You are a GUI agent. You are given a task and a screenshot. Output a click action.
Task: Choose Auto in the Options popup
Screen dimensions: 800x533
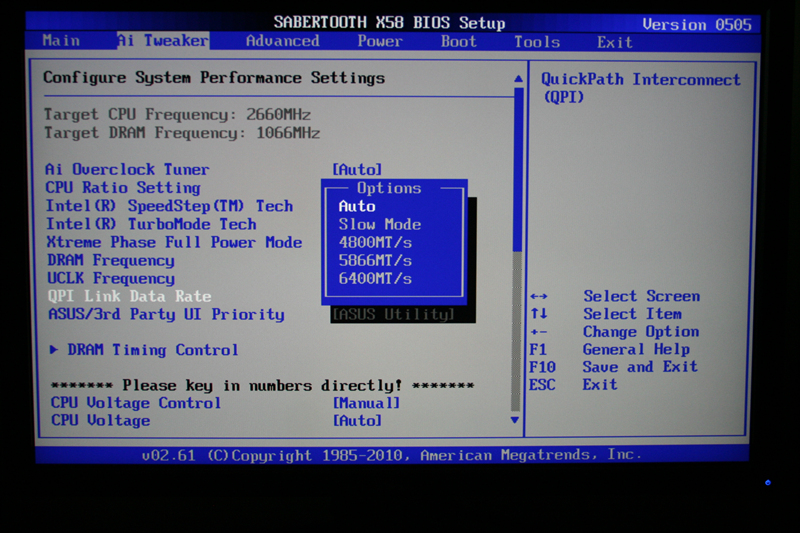coord(357,206)
